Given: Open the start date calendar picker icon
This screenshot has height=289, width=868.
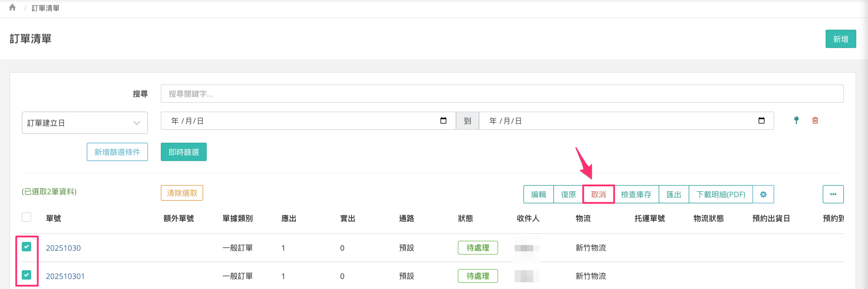Looking at the screenshot, I should [x=443, y=121].
